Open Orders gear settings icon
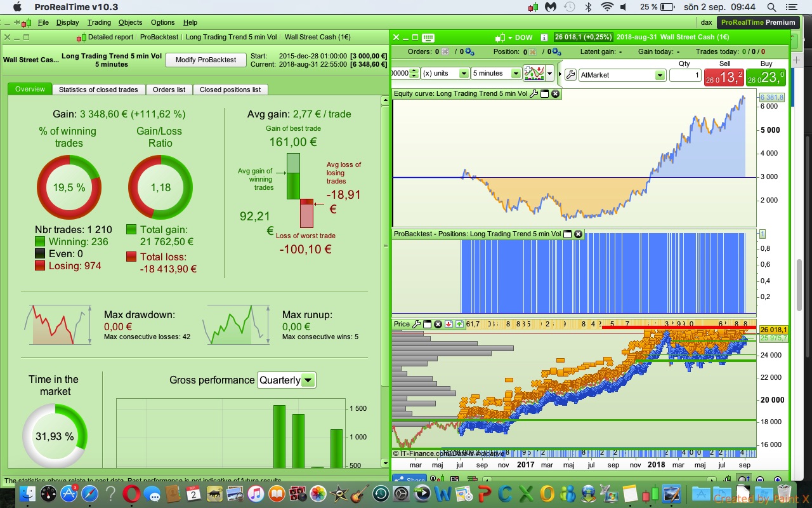This screenshot has width=812, height=508. (x=469, y=52)
